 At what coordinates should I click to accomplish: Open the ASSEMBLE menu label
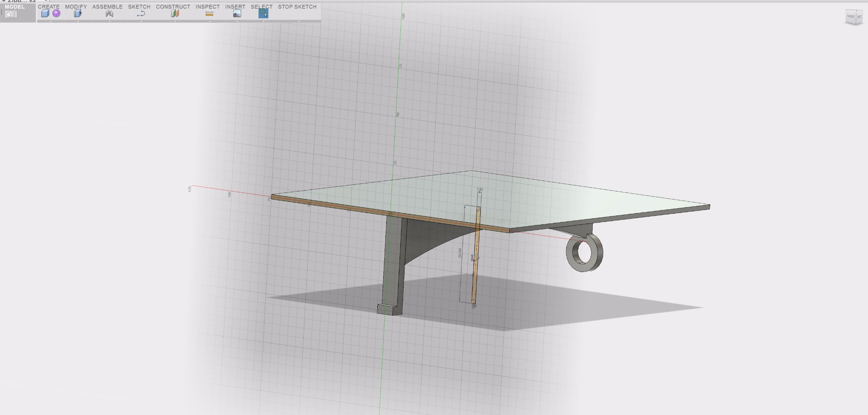[x=107, y=7]
